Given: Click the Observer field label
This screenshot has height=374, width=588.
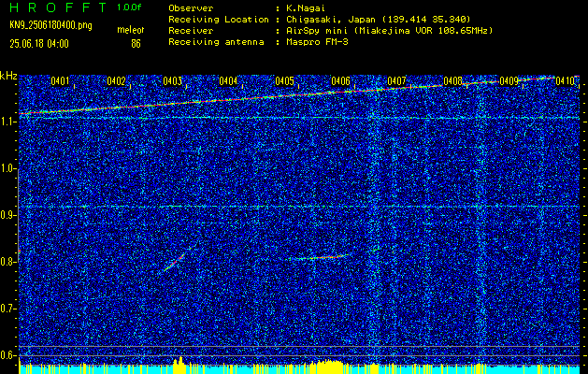Looking at the screenshot, I should click(x=191, y=7).
